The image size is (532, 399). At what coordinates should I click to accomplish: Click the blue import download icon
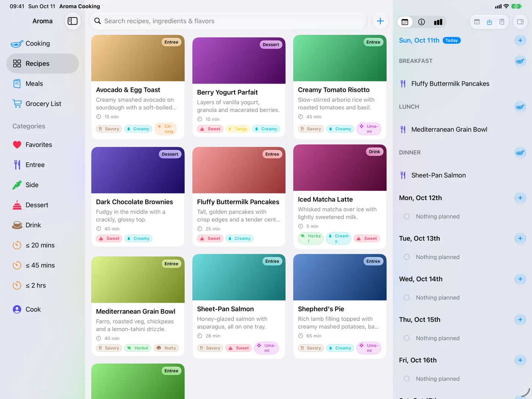pyautogui.click(x=489, y=22)
